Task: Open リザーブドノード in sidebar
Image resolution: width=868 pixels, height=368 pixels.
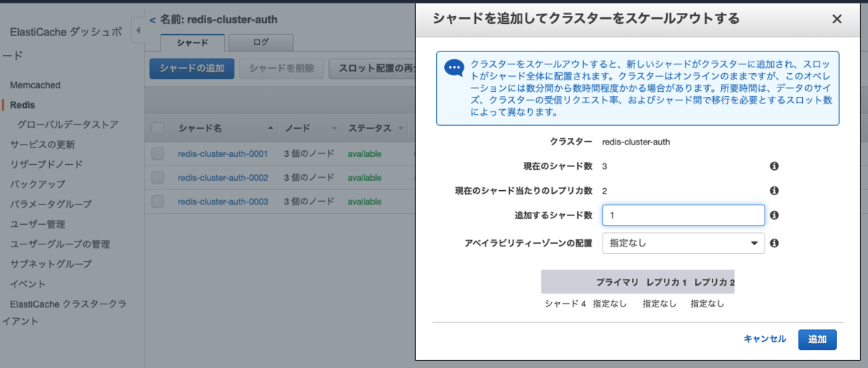Action: click(46, 164)
